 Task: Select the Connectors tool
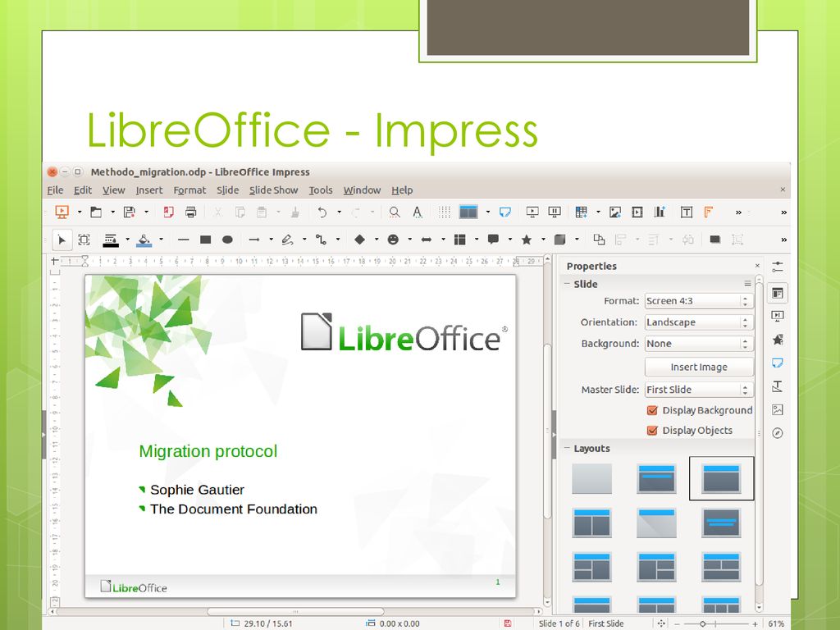pyautogui.click(x=321, y=240)
